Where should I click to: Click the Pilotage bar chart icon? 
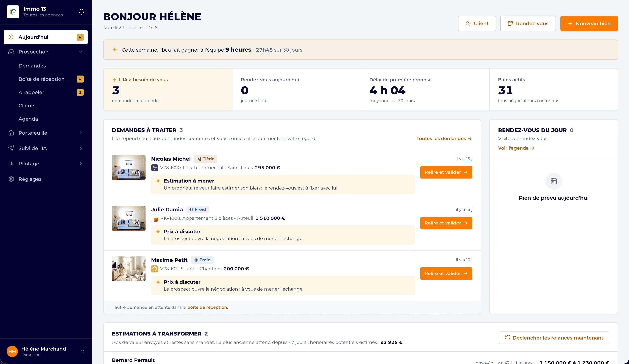(11, 164)
